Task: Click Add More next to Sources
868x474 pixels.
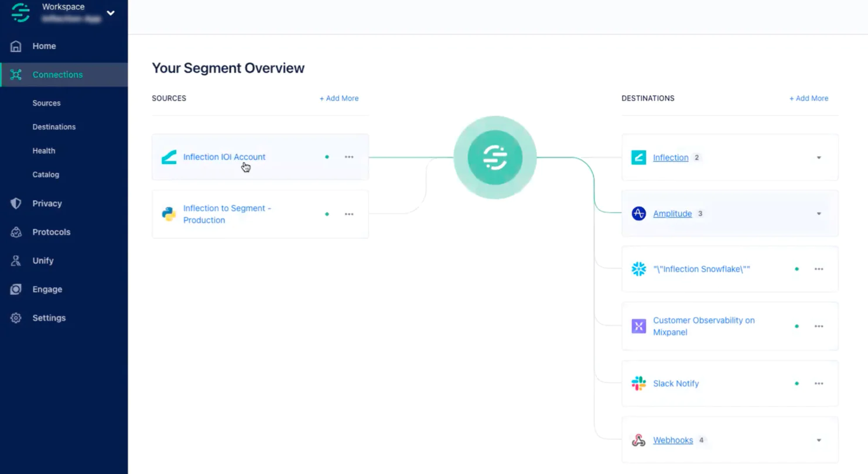Action: click(339, 98)
